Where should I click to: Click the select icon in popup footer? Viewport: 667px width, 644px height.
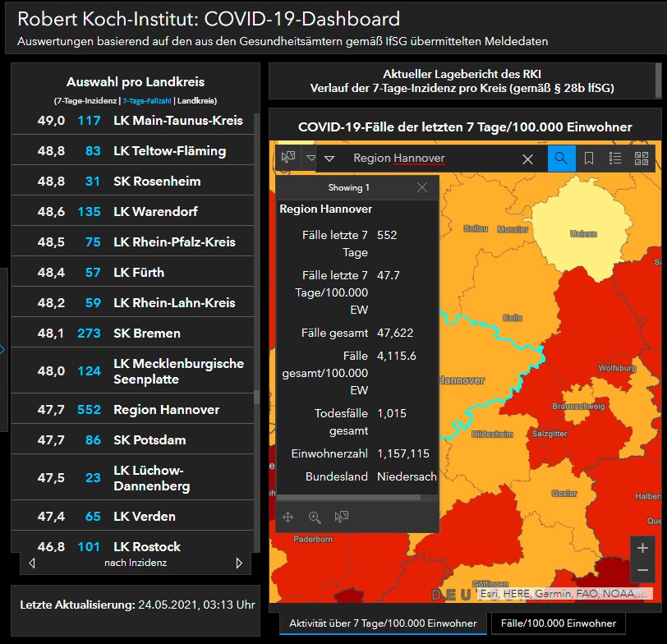click(x=341, y=517)
